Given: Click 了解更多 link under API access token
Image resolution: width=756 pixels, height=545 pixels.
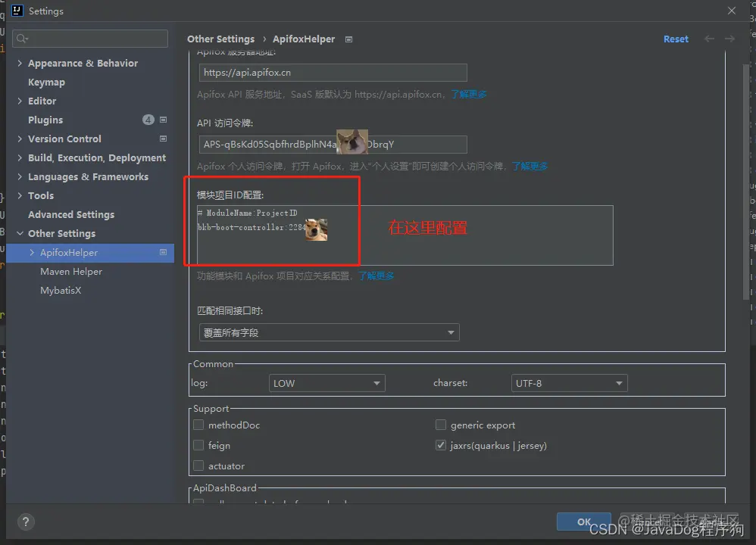Looking at the screenshot, I should click(x=530, y=167).
